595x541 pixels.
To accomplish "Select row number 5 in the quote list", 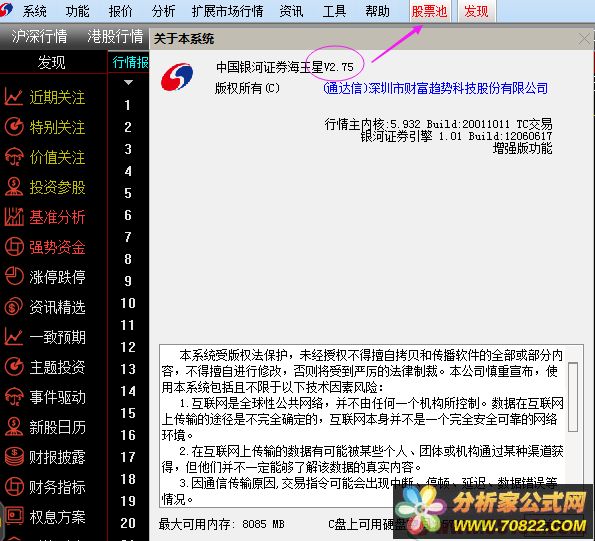I will [128, 193].
